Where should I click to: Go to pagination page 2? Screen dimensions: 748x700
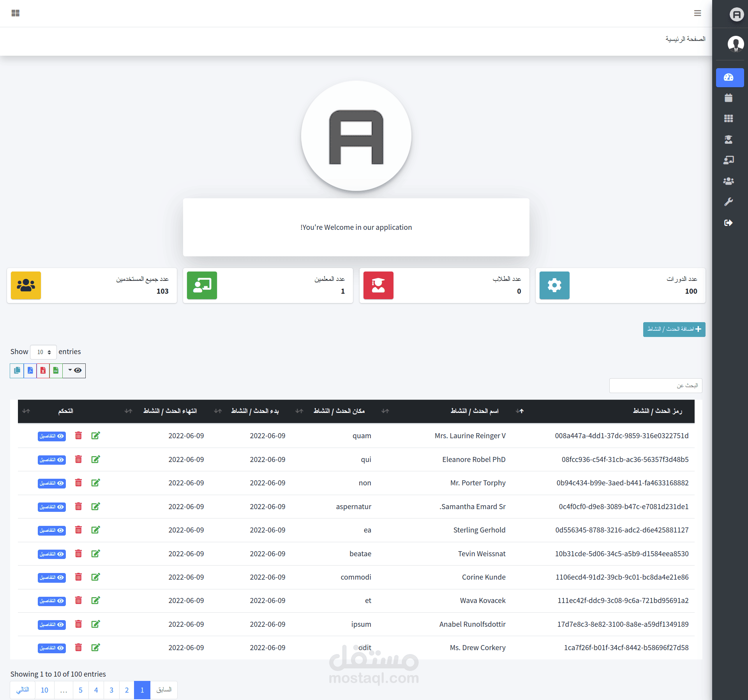click(x=127, y=690)
